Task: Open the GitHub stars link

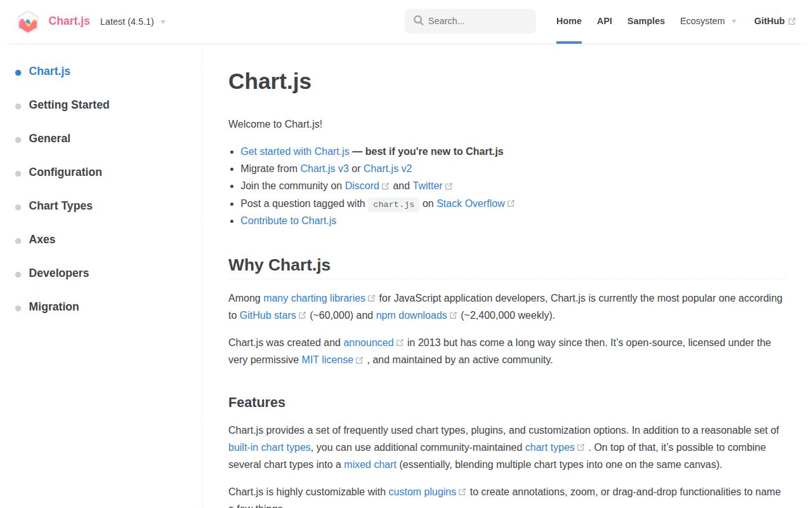Action: point(268,315)
